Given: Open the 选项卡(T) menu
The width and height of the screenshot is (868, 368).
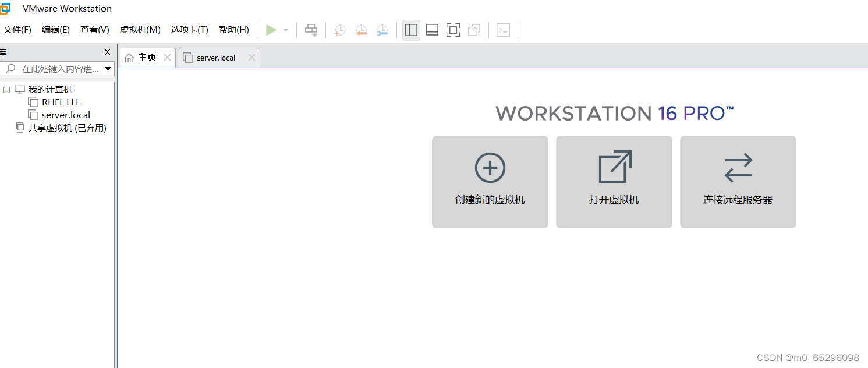Looking at the screenshot, I should point(189,30).
